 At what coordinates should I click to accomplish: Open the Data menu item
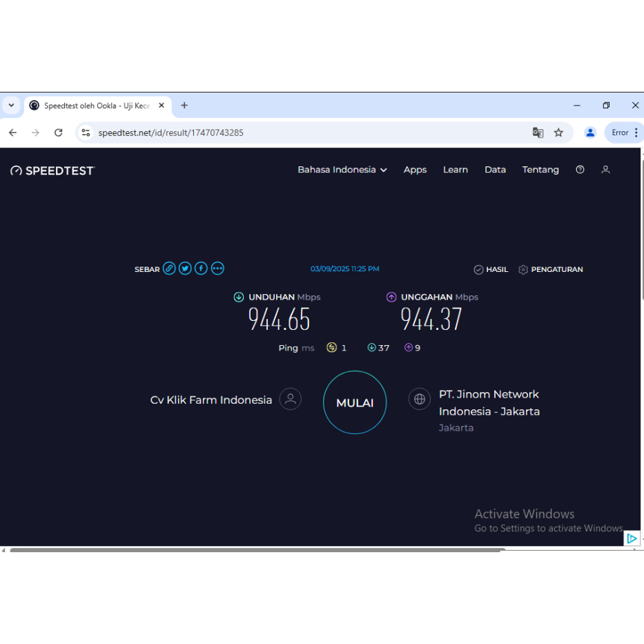(495, 169)
